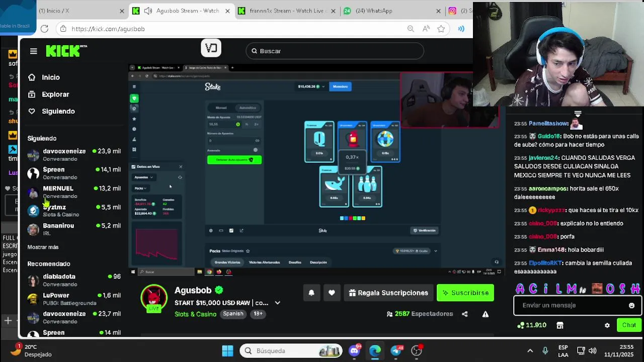The width and height of the screenshot is (644, 362).
Task: Reload page with refresh icon
Action: (x=44, y=29)
